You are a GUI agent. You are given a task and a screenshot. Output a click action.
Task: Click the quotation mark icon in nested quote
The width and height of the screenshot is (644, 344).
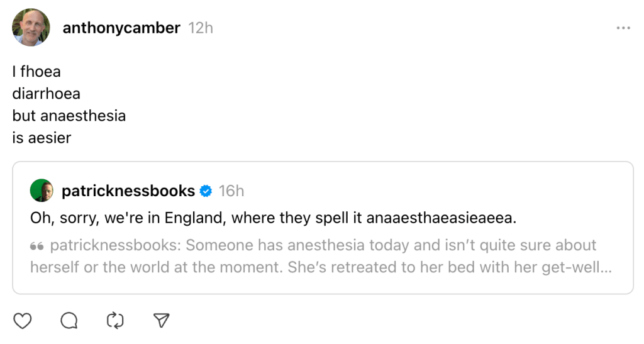[36, 246]
